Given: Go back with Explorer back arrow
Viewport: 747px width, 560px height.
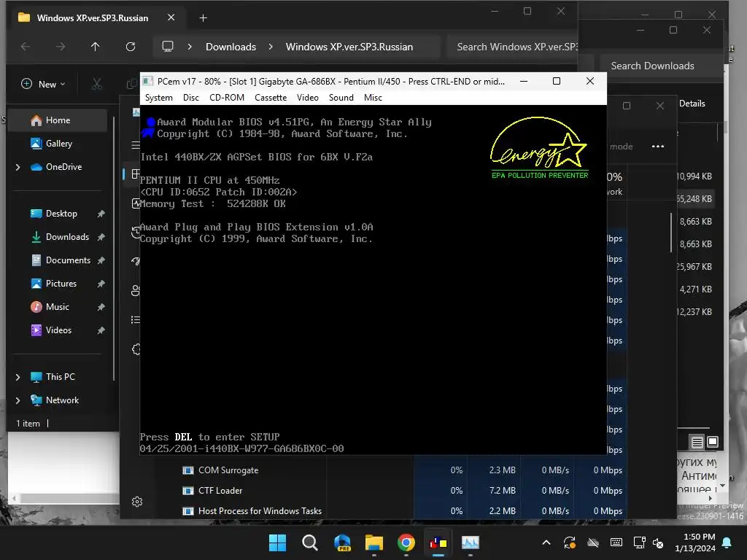Looking at the screenshot, I should [x=26, y=47].
